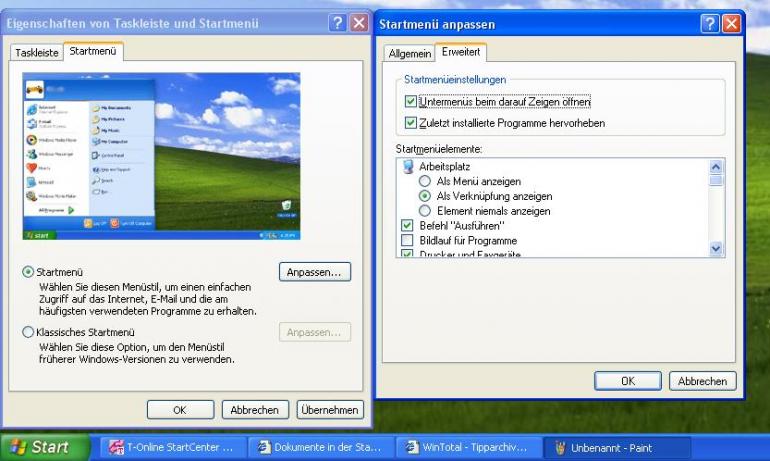770x461 pixels.
Task: Open Dokumente in der Sta... taskbar item
Action: point(321,448)
